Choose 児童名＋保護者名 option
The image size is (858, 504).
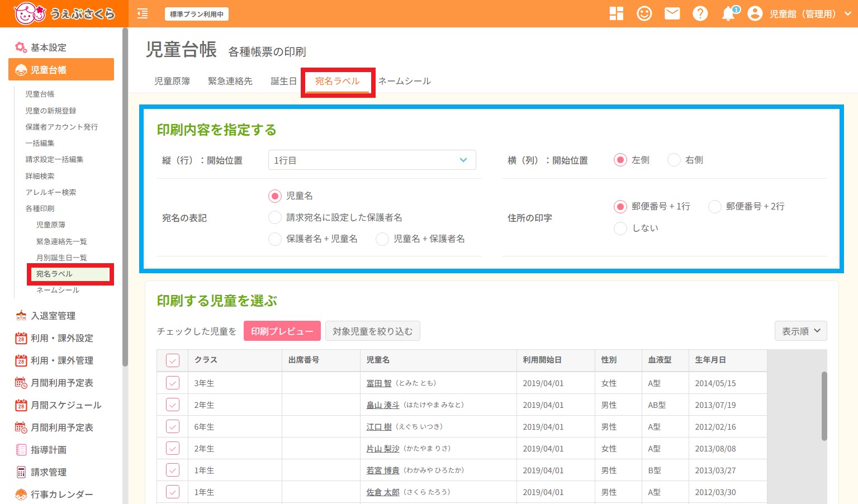click(382, 239)
